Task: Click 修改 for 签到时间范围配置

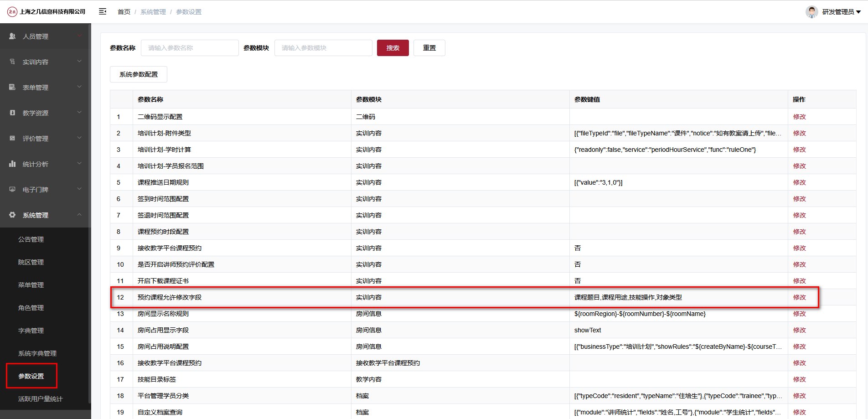Action: [x=799, y=199]
